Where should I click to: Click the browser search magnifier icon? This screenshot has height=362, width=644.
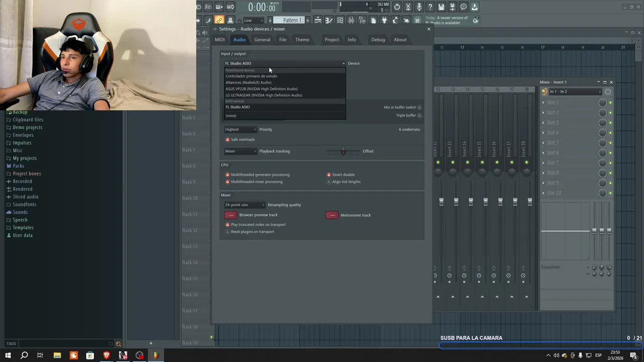pyautogui.click(x=118, y=344)
